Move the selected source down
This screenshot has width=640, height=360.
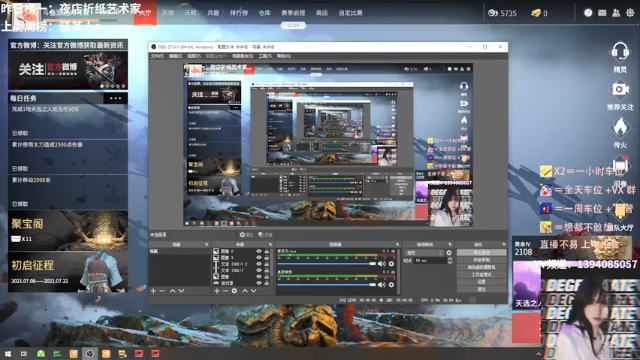tap(253, 291)
